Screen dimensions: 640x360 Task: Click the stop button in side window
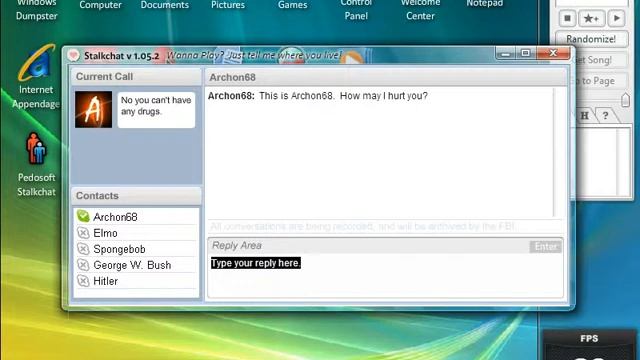click(x=567, y=18)
